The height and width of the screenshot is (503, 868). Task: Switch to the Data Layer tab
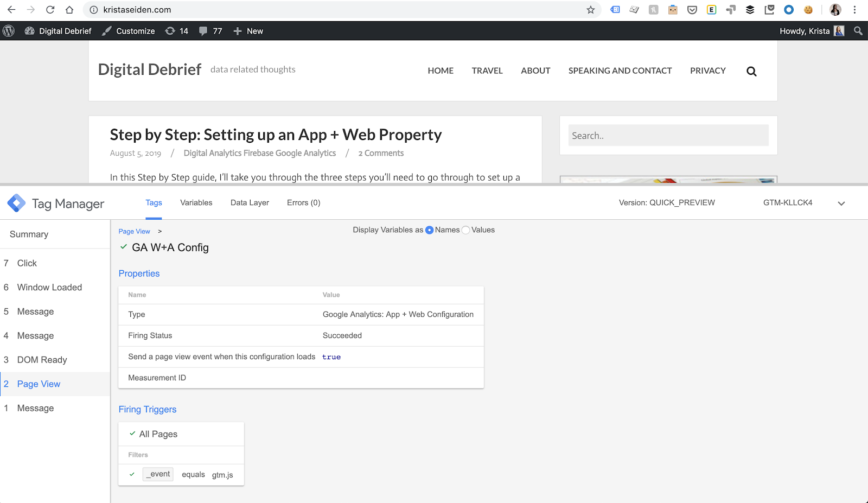pyautogui.click(x=250, y=203)
